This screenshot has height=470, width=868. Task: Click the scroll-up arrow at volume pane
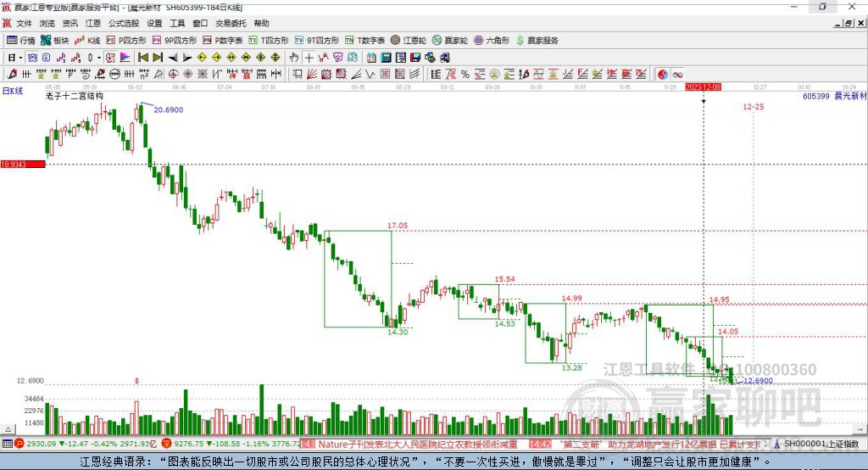8,429
